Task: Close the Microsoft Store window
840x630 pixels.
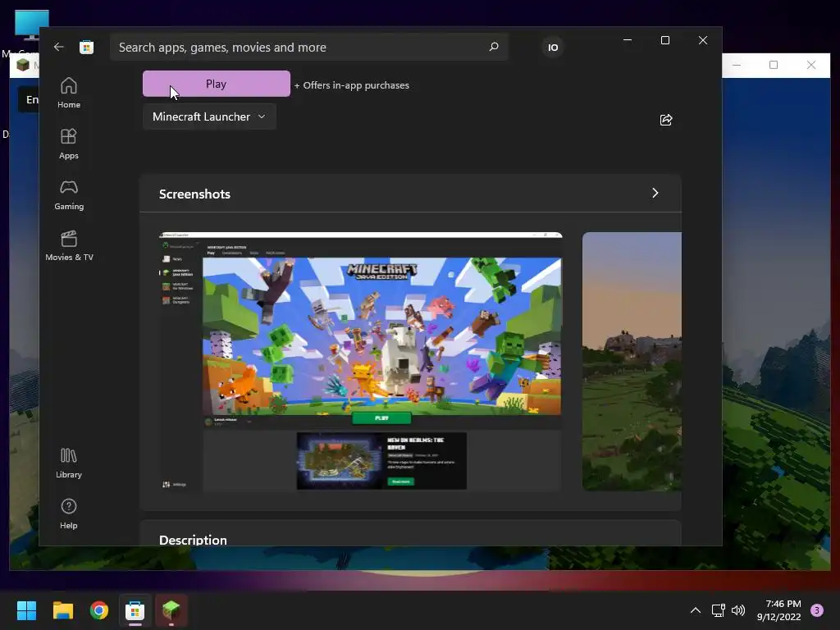Action: point(703,40)
